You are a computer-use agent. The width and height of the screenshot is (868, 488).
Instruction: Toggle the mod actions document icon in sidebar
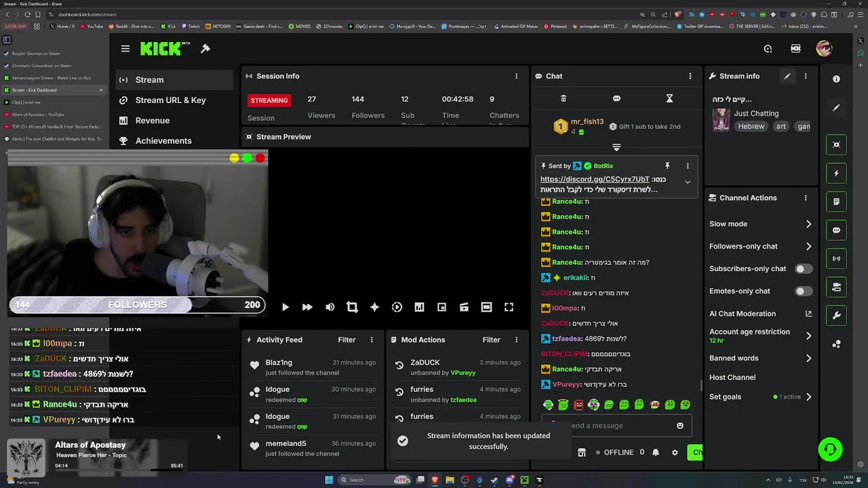pos(836,201)
